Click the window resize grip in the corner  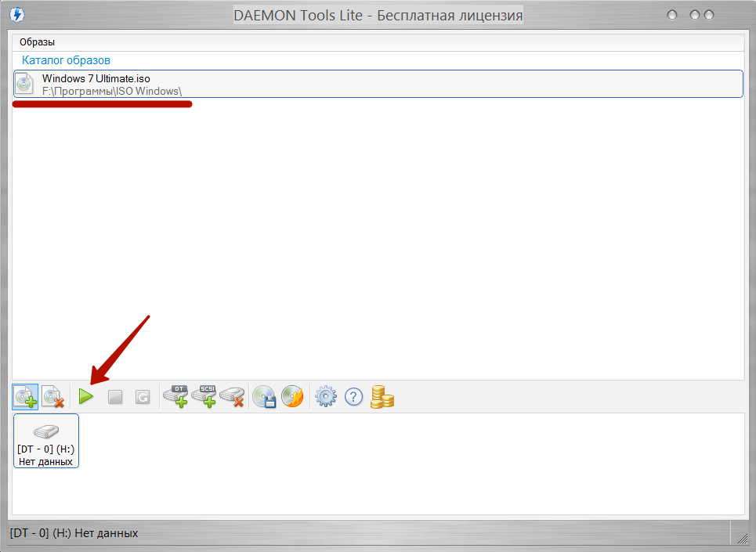(x=741, y=537)
